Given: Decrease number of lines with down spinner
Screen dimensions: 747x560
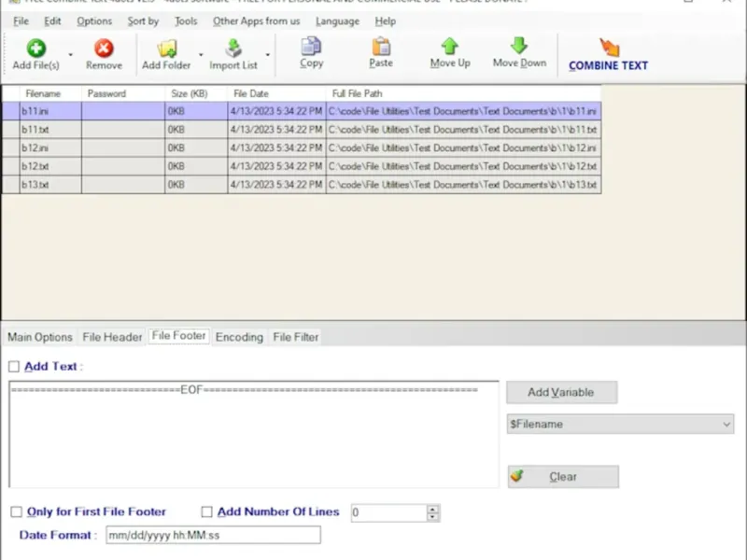Looking at the screenshot, I should [x=432, y=517].
